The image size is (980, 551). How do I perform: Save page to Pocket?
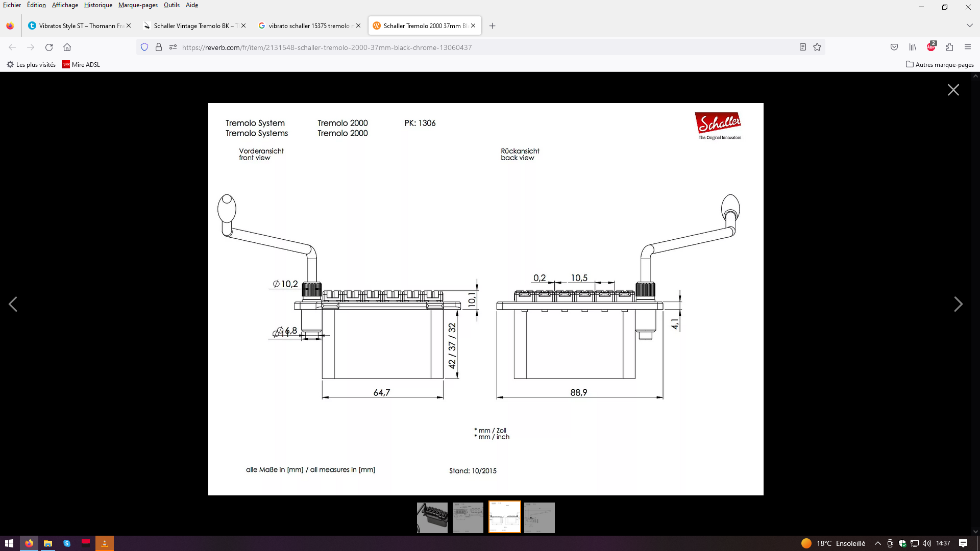(x=894, y=47)
